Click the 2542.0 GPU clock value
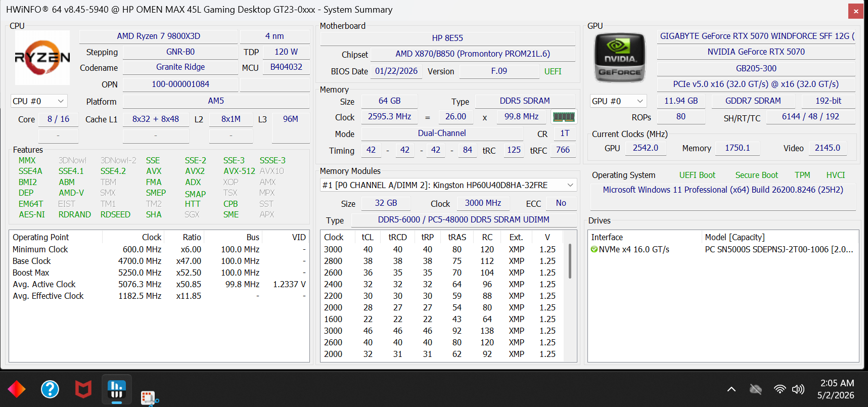 646,148
